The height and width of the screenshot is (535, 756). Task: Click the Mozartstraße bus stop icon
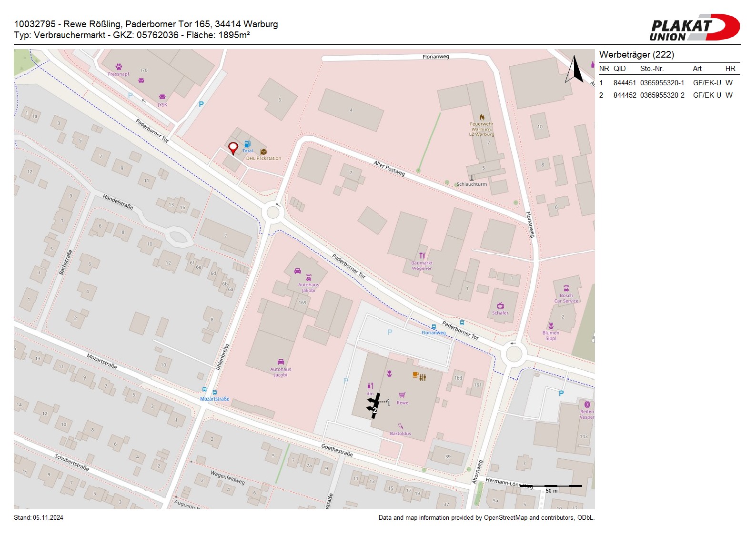(215, 393)
